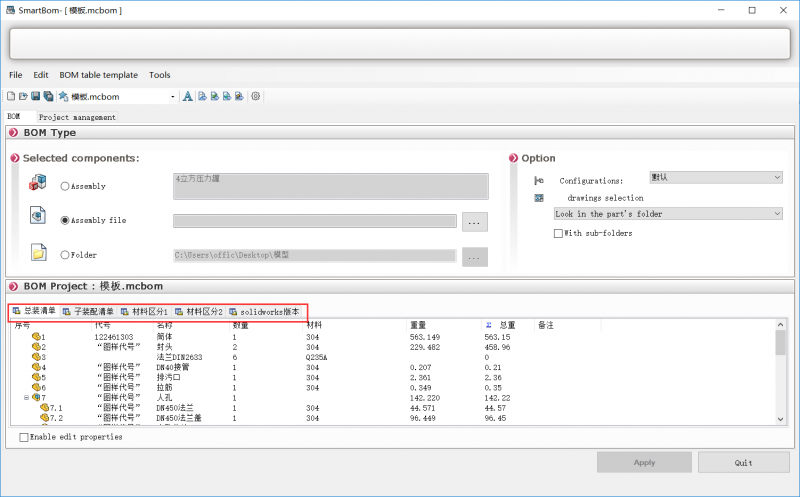Image resolution: width=800 pixels, height=497 pixels.
Task: Click the Assembly cubes icon
Action: click(x=38, y=183)
